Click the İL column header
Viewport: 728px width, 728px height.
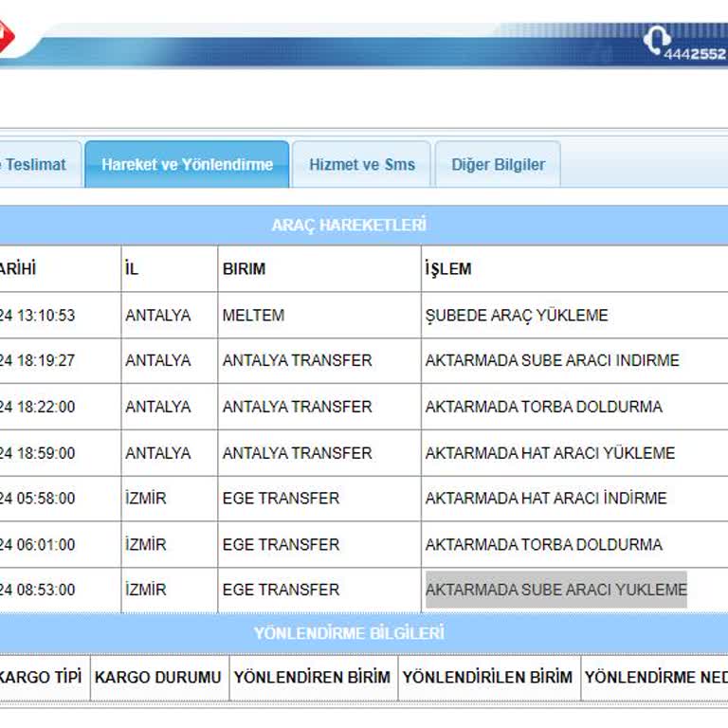pyautogui.click(x=170, y=269)
